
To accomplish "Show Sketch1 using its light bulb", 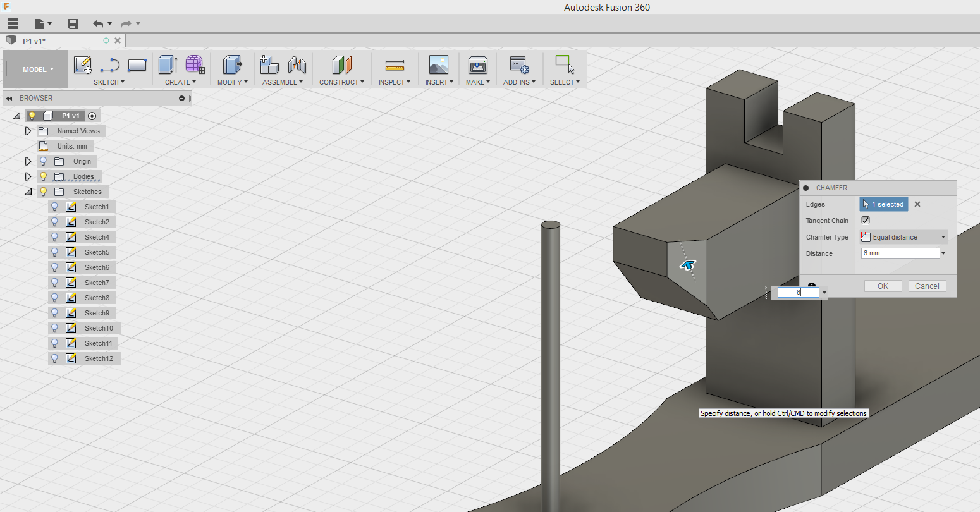I will (x=55, y=207).
